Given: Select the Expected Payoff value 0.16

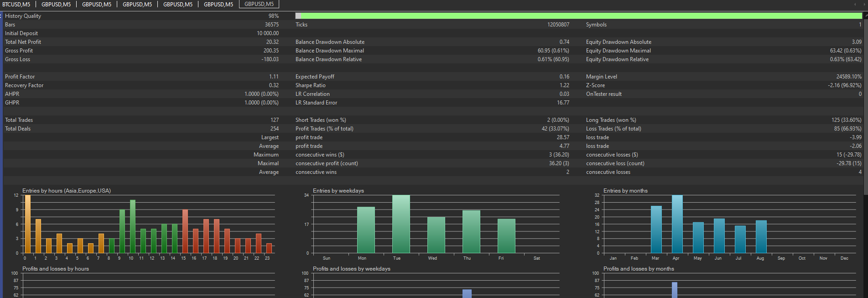Looking at the screenshot, I should 564,77.
